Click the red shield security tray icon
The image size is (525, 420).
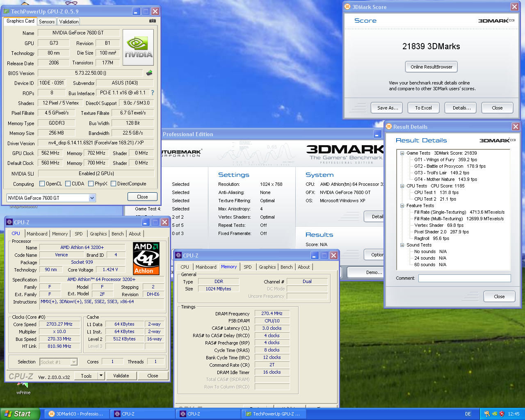tap(502, 414)
